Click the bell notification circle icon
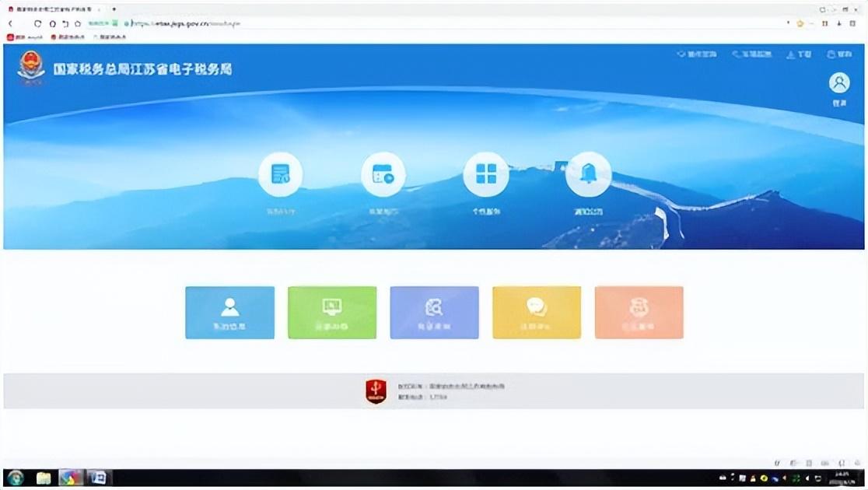Viewport: 868px width, 490px height. click(589, 174)
